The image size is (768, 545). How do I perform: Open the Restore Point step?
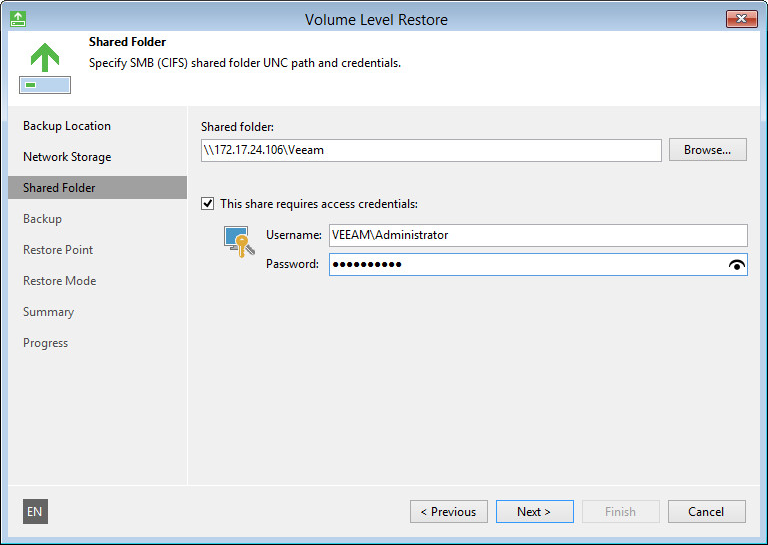[57, 250]
